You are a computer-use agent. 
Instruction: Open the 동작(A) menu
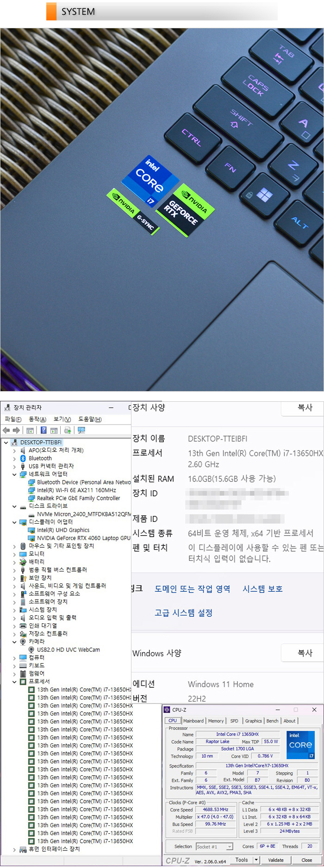click(37, 419)
